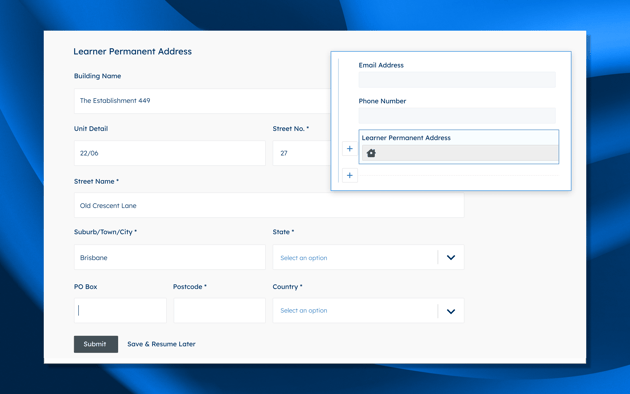Focus the Building Name input field
This screenshot has height=394, width=630.
tap(202, 101)
